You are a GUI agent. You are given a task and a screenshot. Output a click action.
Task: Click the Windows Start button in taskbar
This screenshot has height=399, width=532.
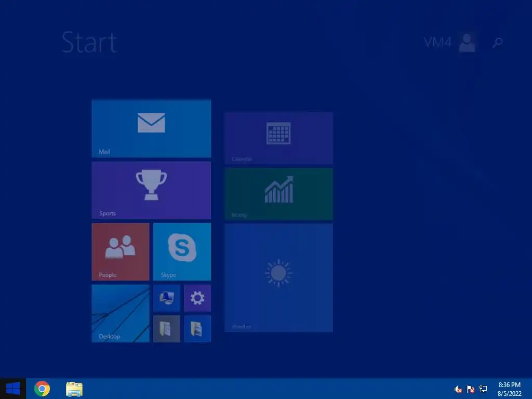(13, 389)
